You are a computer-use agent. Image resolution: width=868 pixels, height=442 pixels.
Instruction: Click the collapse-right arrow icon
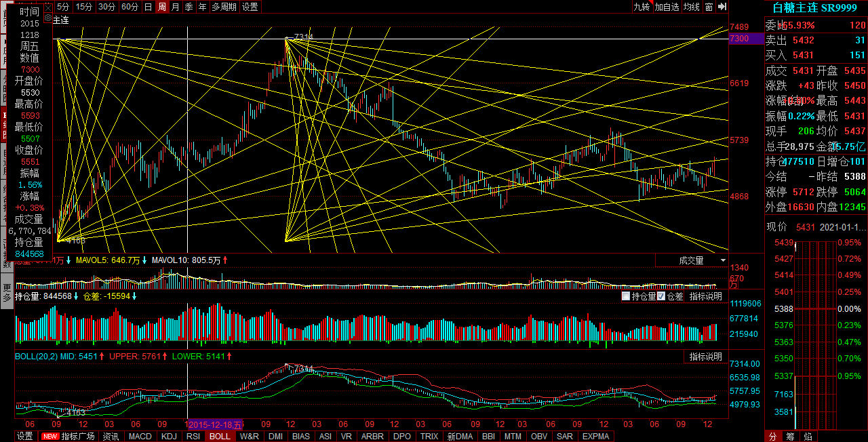click(x=722, y=7)
